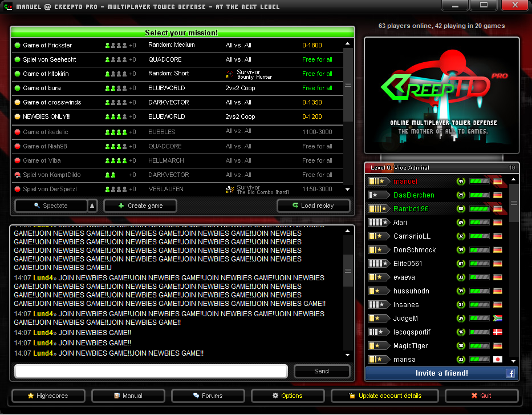Click the German flag next to DonSchmock

pyautogui.click(x=497, y=250)
